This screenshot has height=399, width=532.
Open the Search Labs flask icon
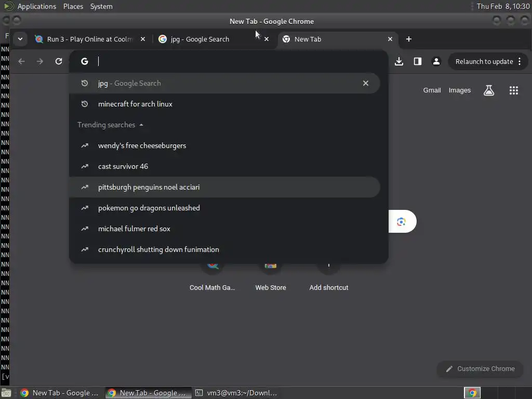point(489,90)
